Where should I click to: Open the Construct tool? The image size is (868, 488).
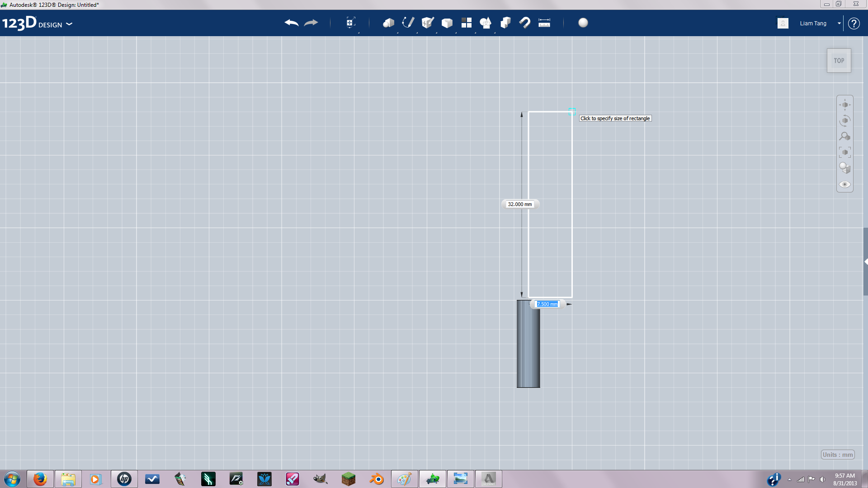click(x=427, y=23)
